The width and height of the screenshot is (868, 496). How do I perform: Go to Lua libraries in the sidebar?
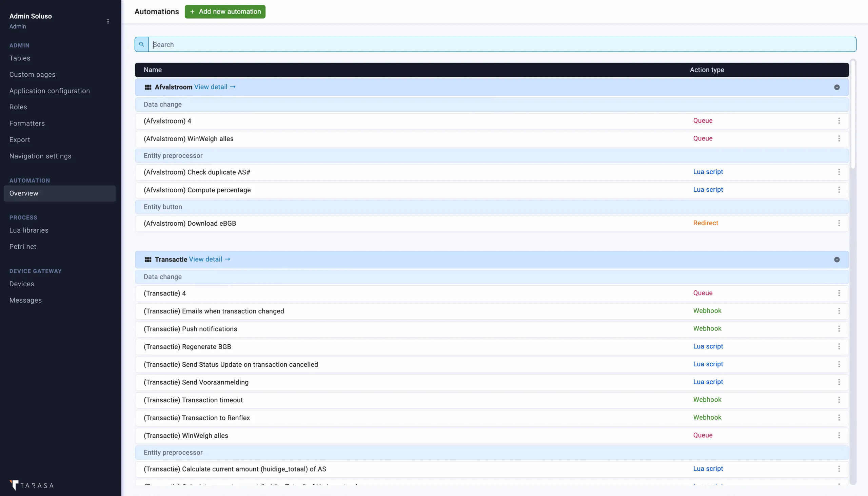[x=29, y=230]
